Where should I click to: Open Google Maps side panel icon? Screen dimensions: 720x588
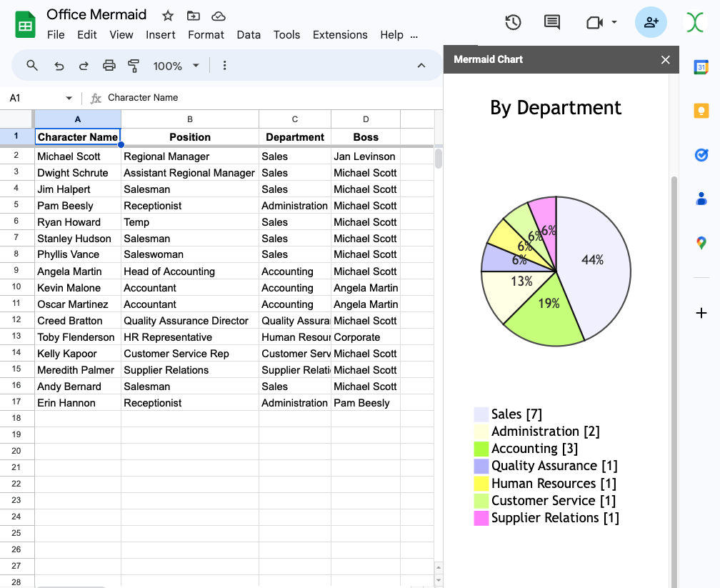pos(701,243)
